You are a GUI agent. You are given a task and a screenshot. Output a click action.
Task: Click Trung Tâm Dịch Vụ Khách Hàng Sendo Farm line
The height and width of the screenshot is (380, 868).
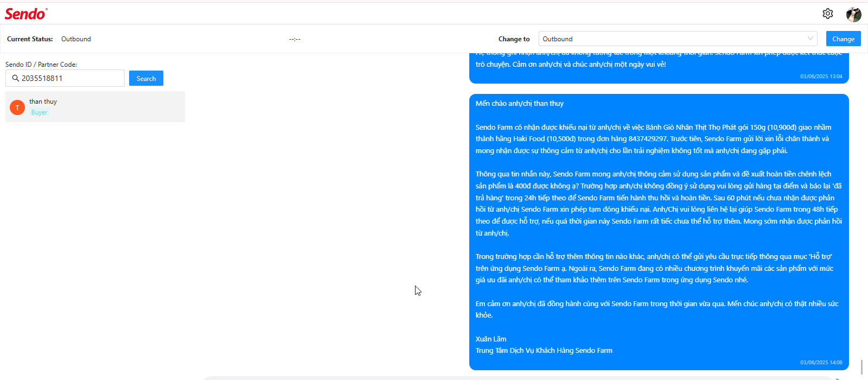[x=544, y=350]
